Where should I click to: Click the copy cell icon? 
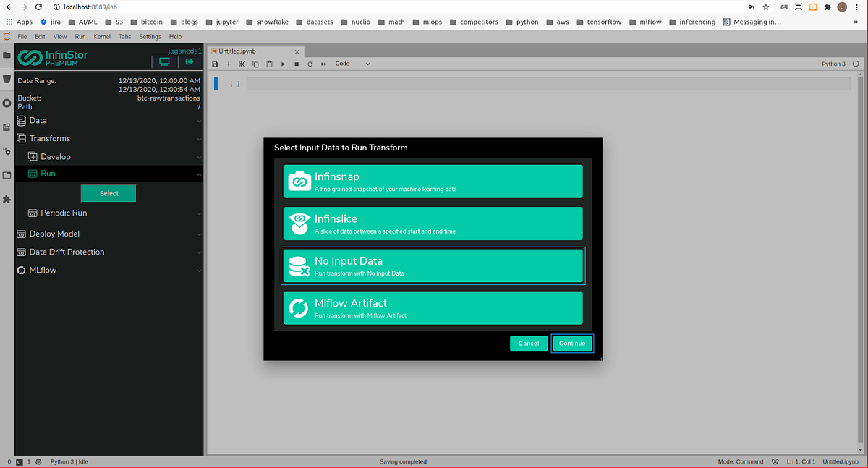255,64
